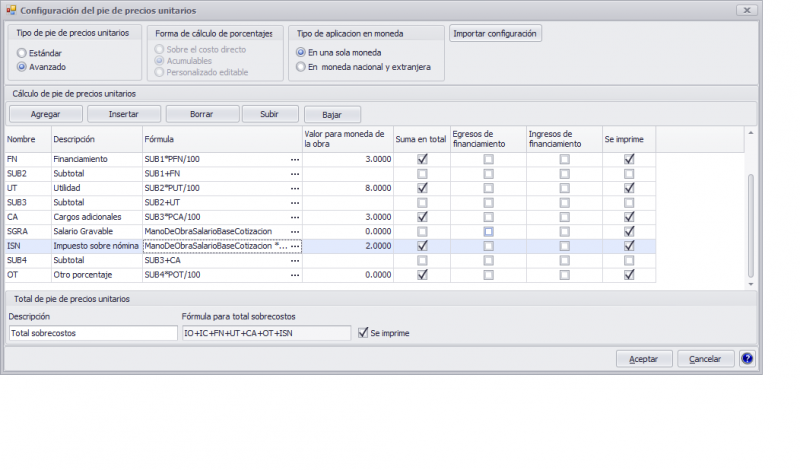This screenshot has height=470, width=800.
Task: Click the Aceptar button
Action: (644, 359)
